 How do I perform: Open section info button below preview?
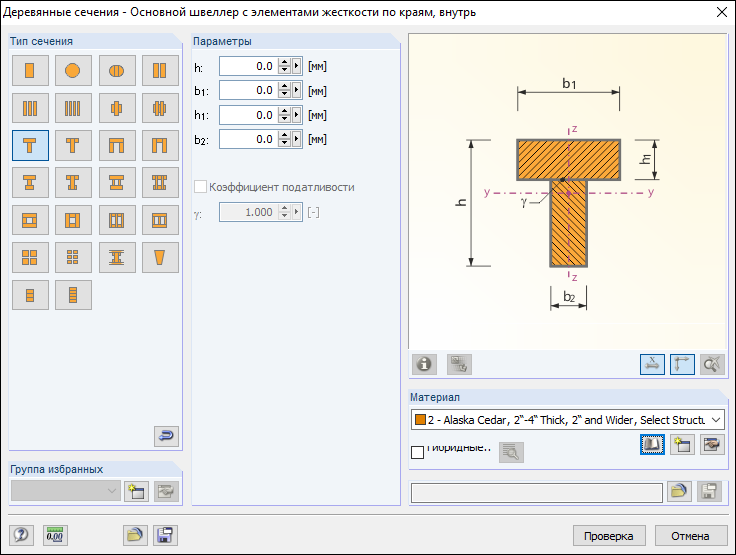[x=424, y=364]
